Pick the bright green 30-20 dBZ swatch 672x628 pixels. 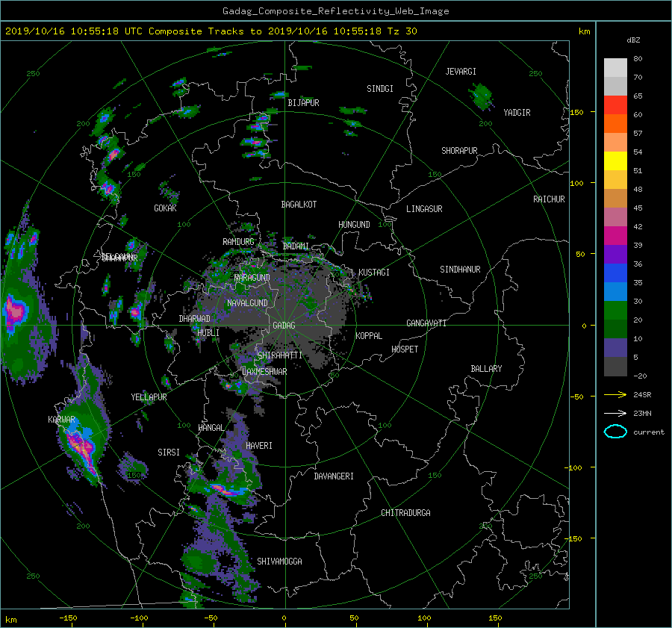click(615, 310)
